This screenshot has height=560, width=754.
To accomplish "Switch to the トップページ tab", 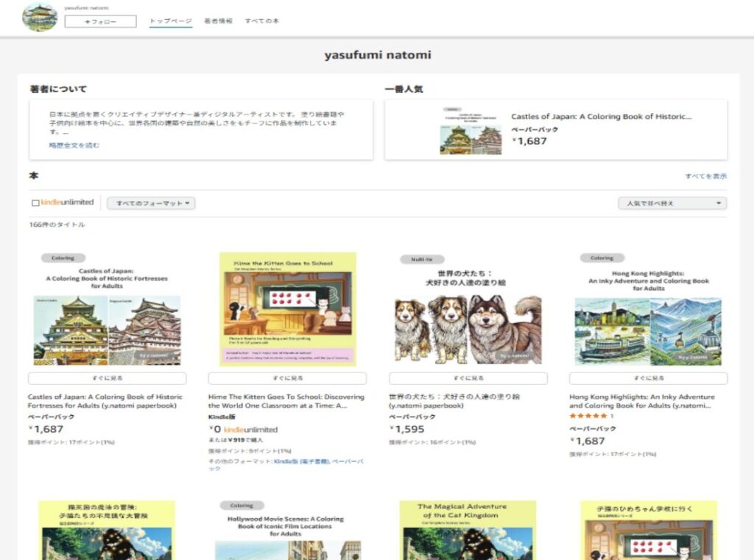I will [170, 21].
